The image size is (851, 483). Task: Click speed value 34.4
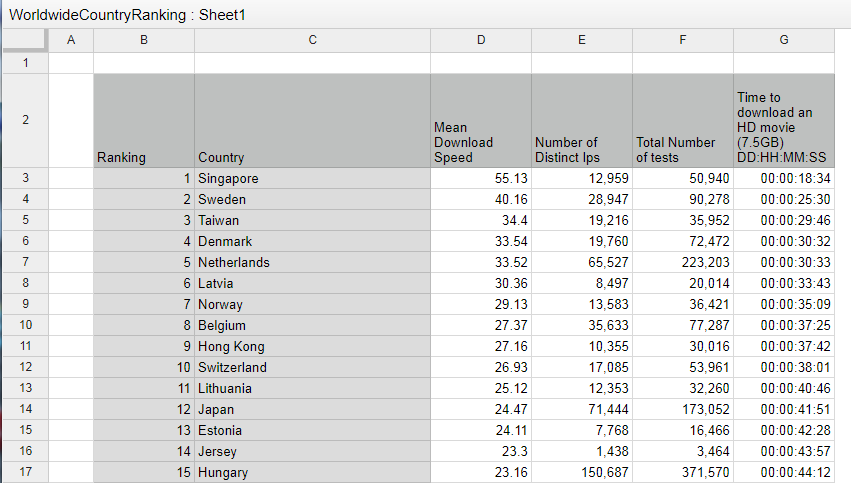click(x=481, y=220)
